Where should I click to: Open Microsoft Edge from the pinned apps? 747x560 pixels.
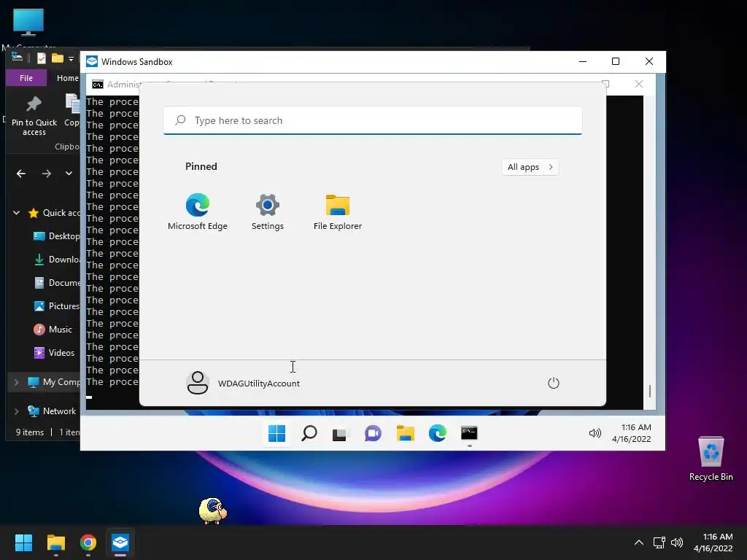click(x=197, y=212)
